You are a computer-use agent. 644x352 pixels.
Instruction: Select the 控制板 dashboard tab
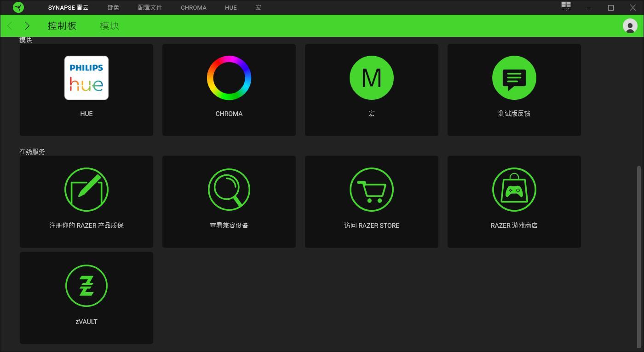[x=62, y=26]
